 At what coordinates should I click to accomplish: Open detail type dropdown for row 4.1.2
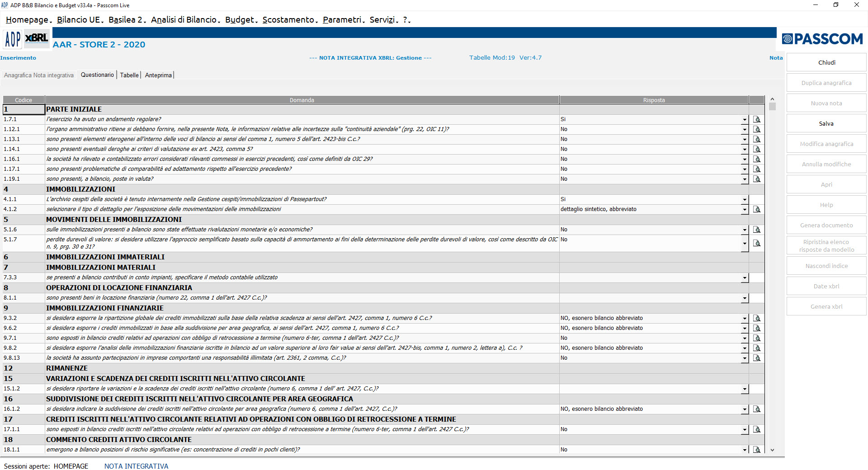[745, 210]
